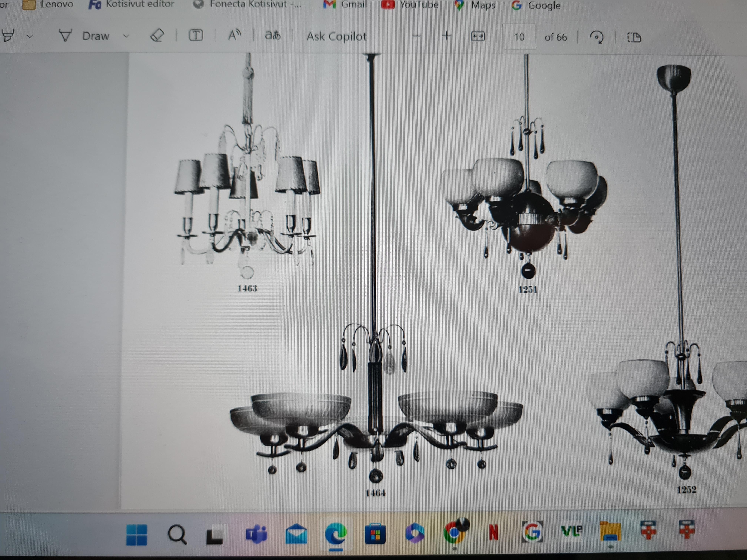Start Read aloud for the PDF
This screenshot has height=560, width=747.
pyautogui.click(x=235, y=35)
